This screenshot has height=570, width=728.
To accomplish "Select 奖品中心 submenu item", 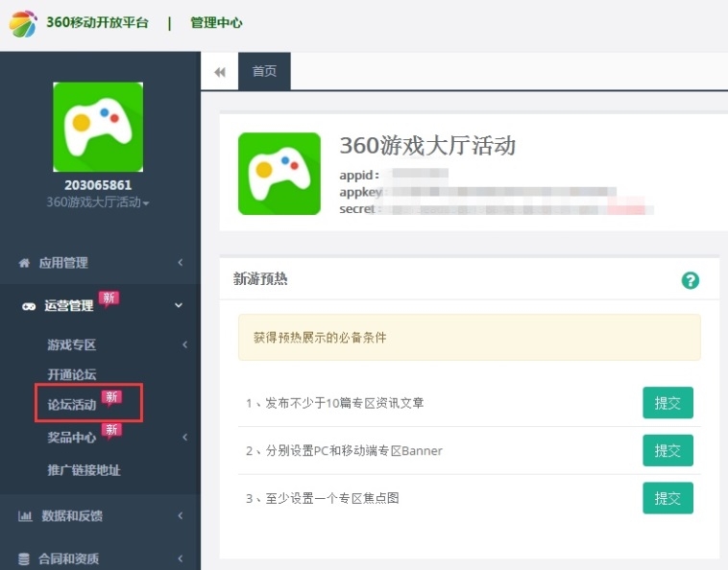I will tap(71, 438).
